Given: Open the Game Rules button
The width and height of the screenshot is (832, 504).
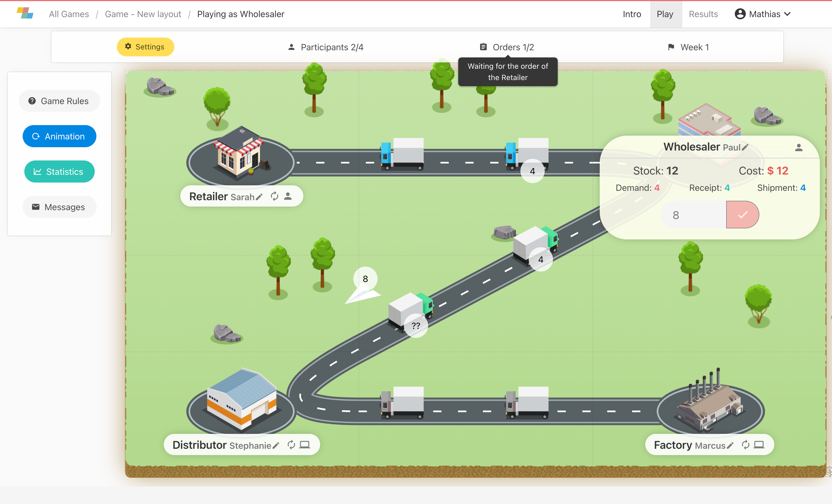Looking at the screenshot, I should (59, 101).
